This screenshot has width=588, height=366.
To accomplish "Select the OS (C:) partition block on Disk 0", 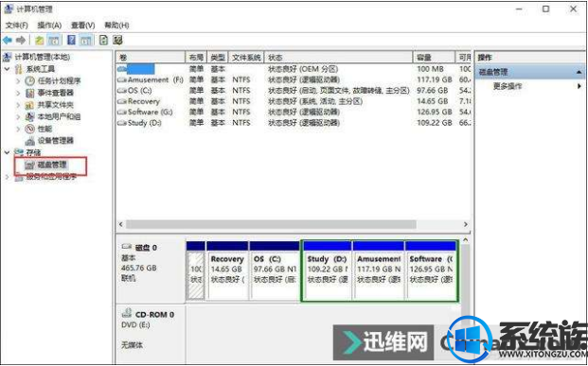I will 275,270.
